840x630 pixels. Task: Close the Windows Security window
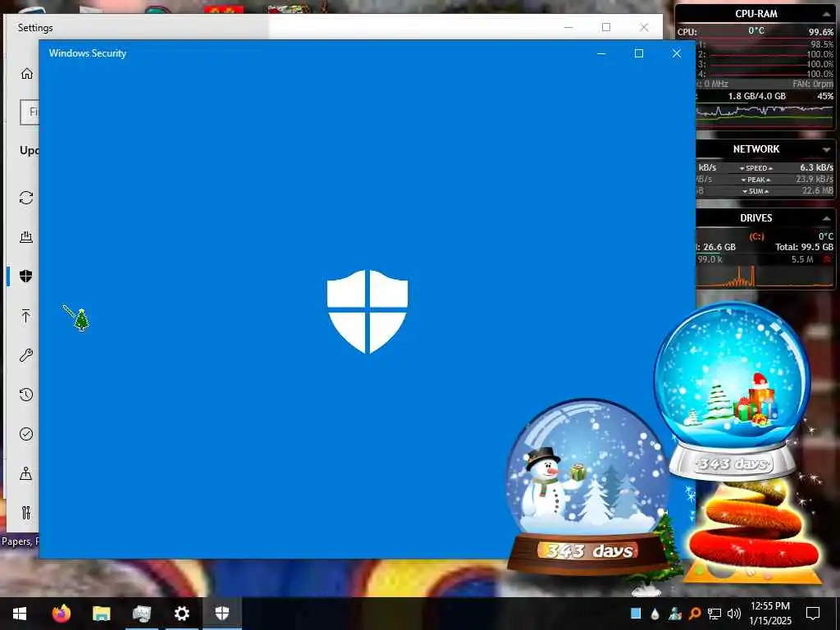tap(677, 53)
